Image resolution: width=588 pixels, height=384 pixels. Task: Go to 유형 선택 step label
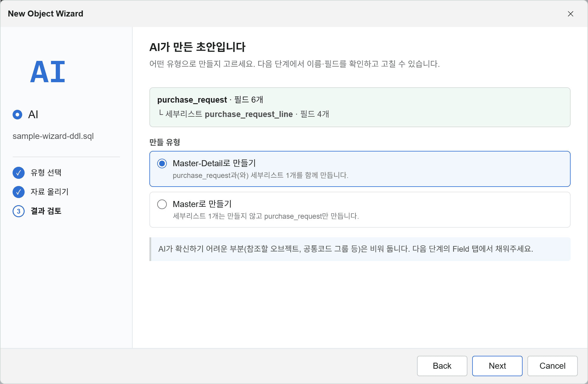(x=46, y=172)
